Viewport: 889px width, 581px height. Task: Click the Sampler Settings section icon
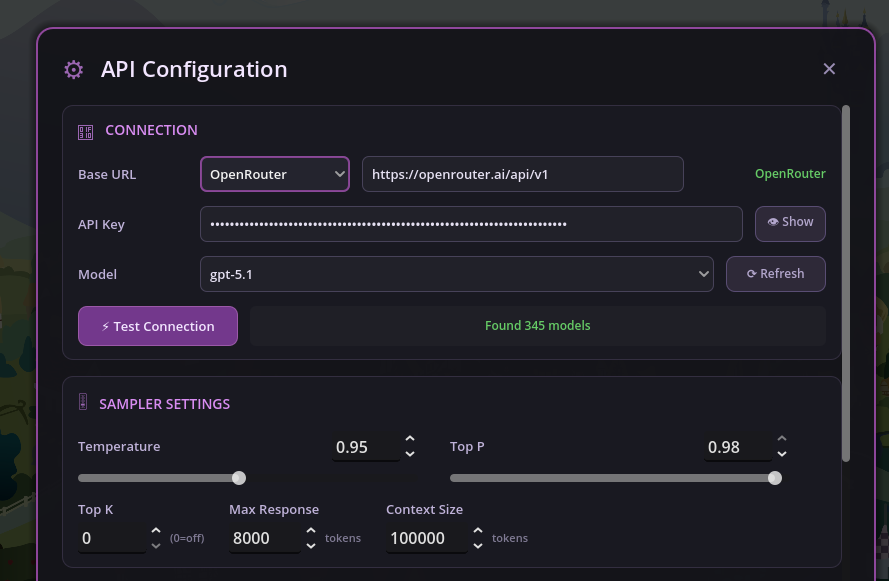click(83, 403)
